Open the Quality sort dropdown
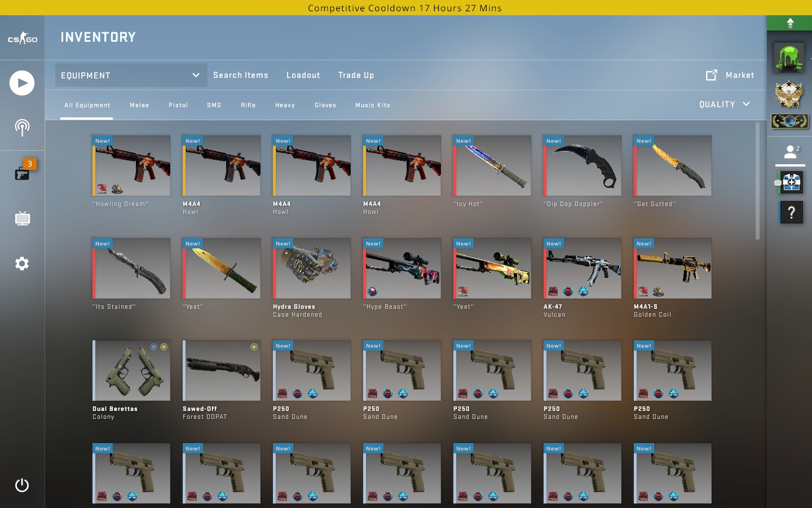Image resolution: width=812 pixels, height=508 pixels. (725, 104)
